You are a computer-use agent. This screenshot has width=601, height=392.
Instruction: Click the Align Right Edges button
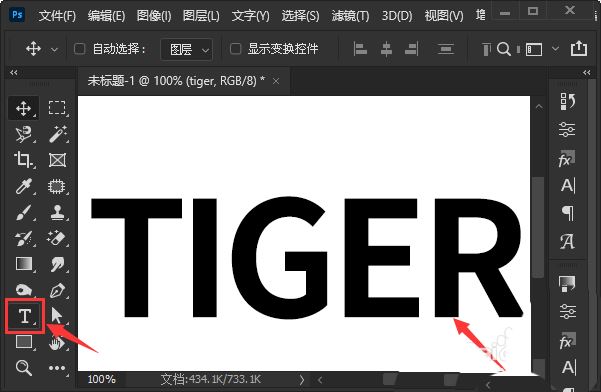[411, 49]
